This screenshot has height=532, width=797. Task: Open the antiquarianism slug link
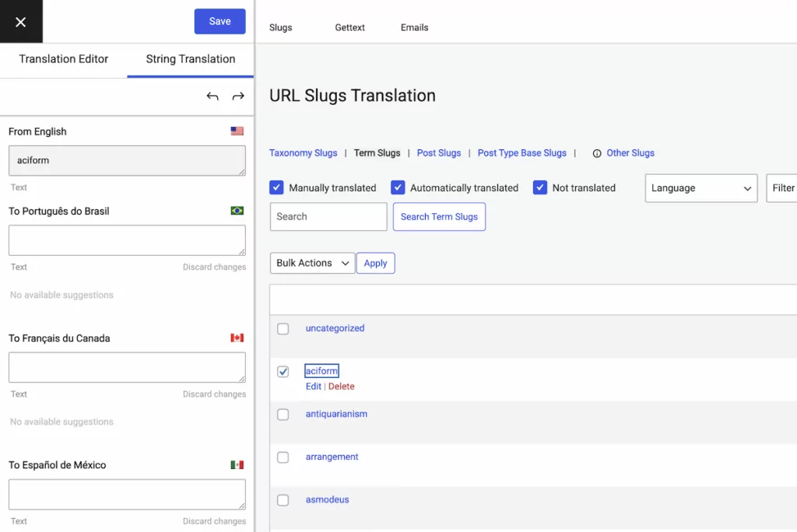click(336, 414)
